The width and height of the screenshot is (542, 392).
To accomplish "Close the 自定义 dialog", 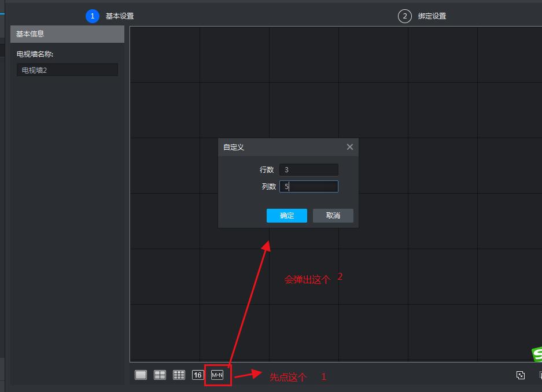I will (x=349, y=147).
